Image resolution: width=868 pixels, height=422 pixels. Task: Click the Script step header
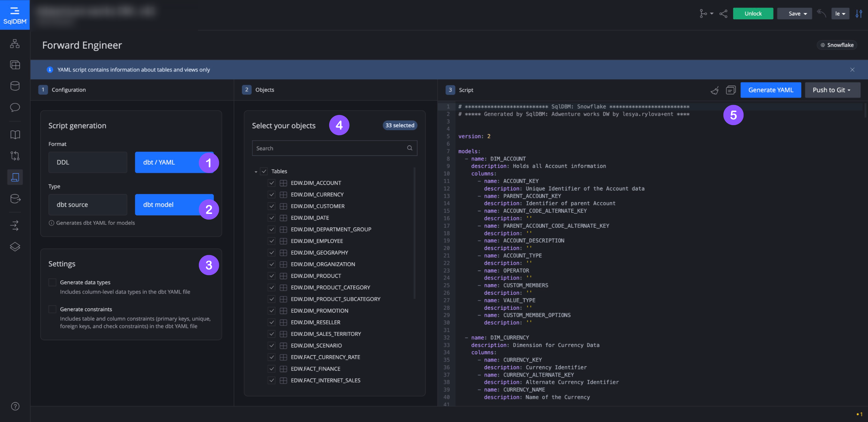coord(460,90)
